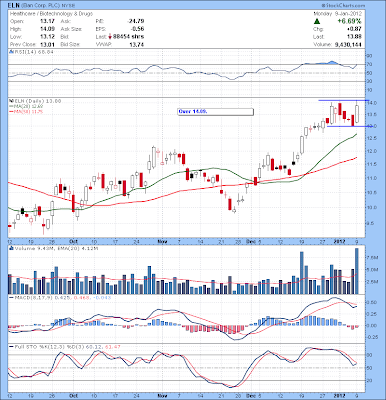Click the Healthcare / Biotechnology & Drugs sector text
The height and width of the screenshot is (400, 386).
click(x=51, y=14)
